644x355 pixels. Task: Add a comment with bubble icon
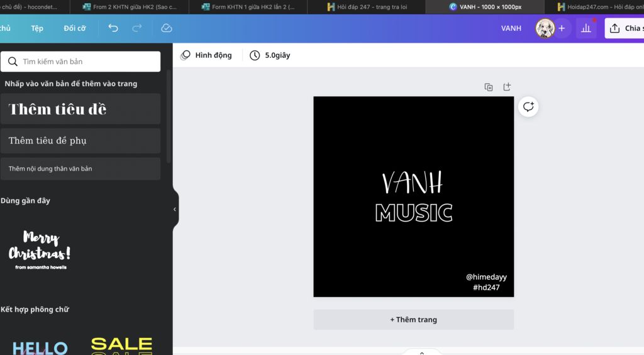(528, 107)
